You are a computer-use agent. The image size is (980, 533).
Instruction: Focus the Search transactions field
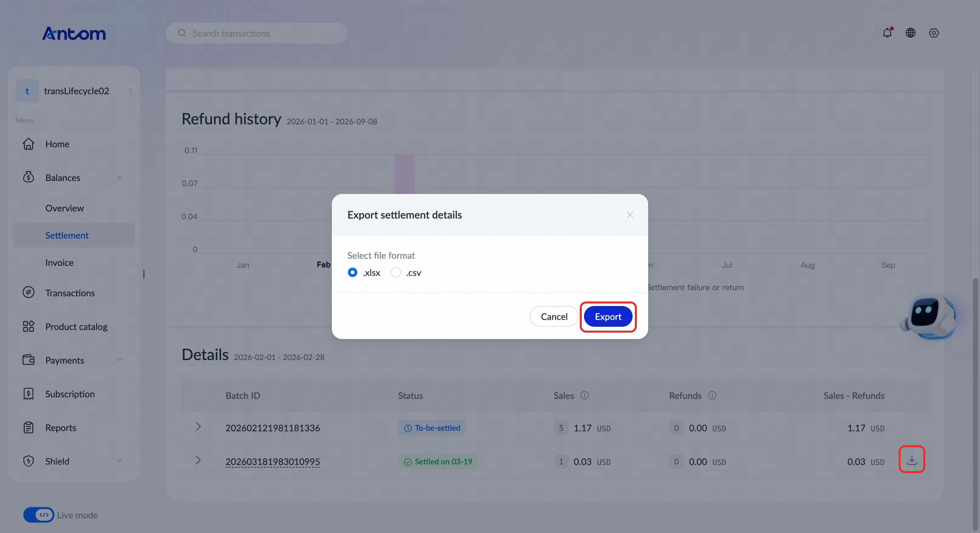pos(256,33)
